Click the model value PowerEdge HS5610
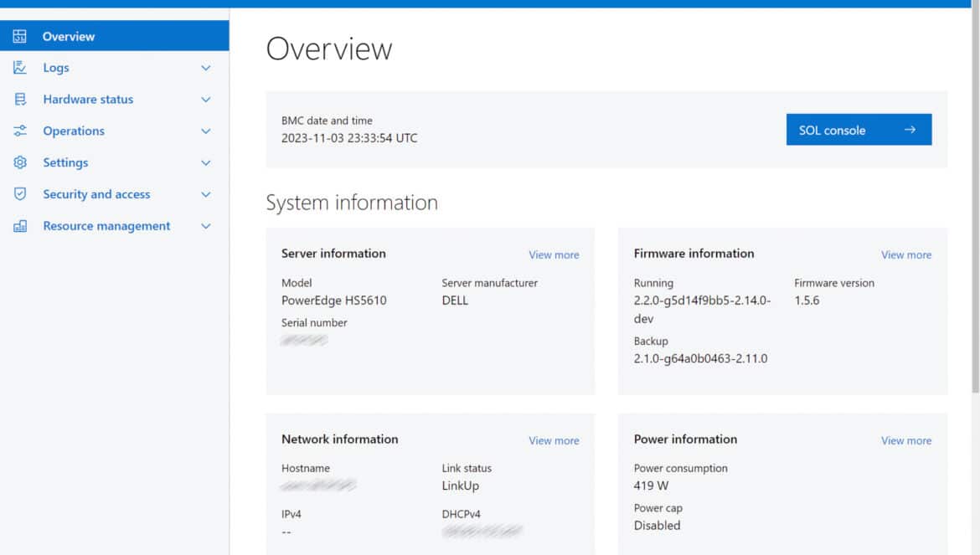 (333, 301)
